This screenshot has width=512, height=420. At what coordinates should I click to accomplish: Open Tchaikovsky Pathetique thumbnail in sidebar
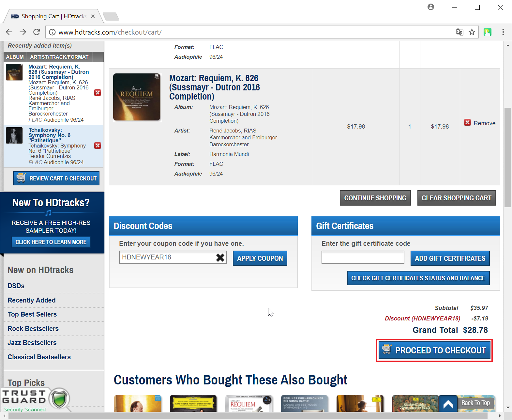point(14,135)
